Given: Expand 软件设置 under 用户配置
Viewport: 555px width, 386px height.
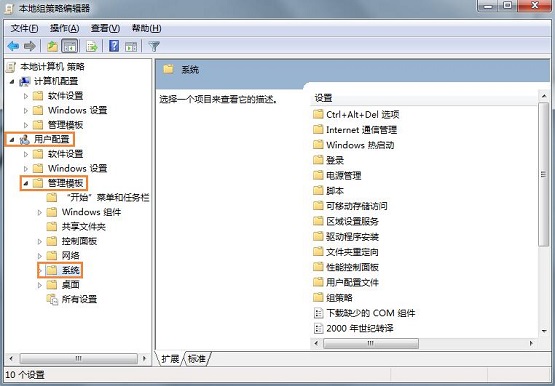Looking at the screenshot, I should tap(25, 154).
